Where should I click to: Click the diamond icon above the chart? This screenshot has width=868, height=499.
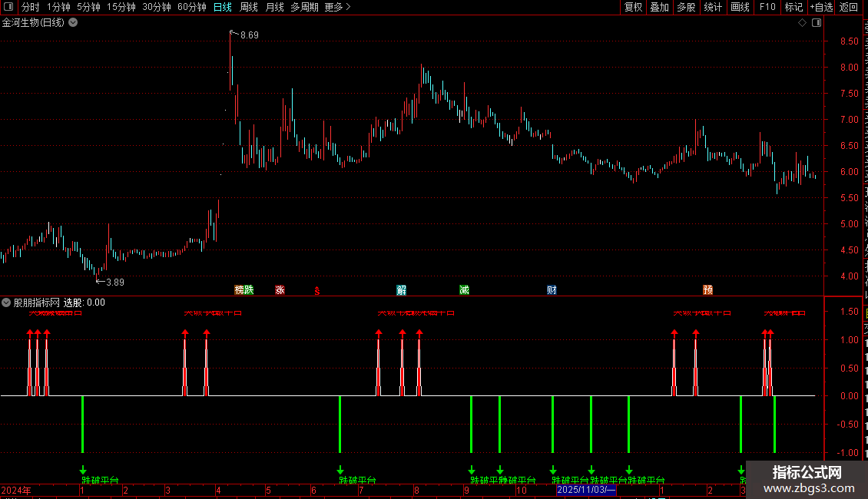coord(802,23)
